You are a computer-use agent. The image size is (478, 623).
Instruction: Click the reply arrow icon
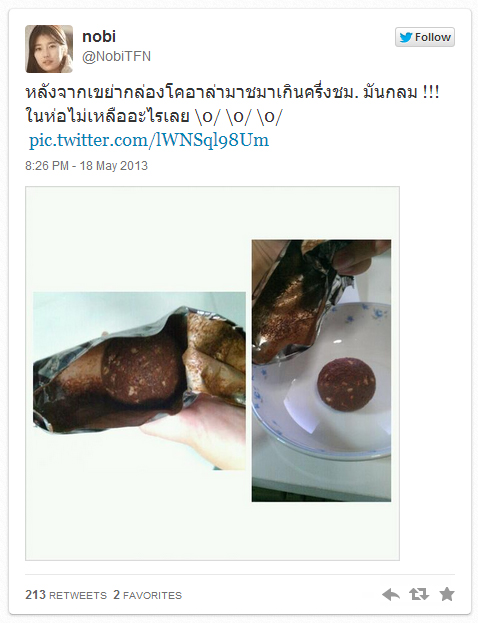pyautogui.click(x=391, y=594)
